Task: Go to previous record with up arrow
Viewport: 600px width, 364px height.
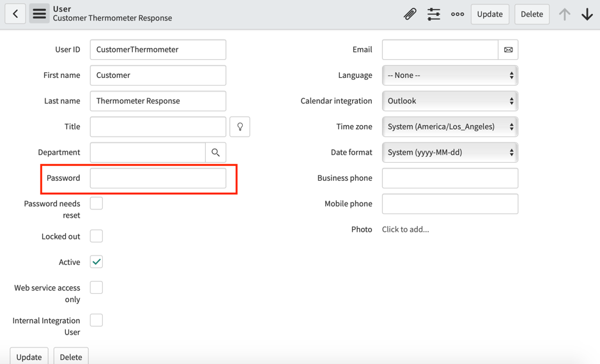Action: pyautogui.click(x=564, y=14)
